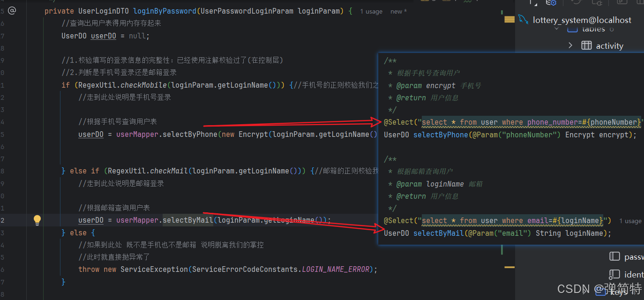Click the checkMobile method call

tap(144, 85)
